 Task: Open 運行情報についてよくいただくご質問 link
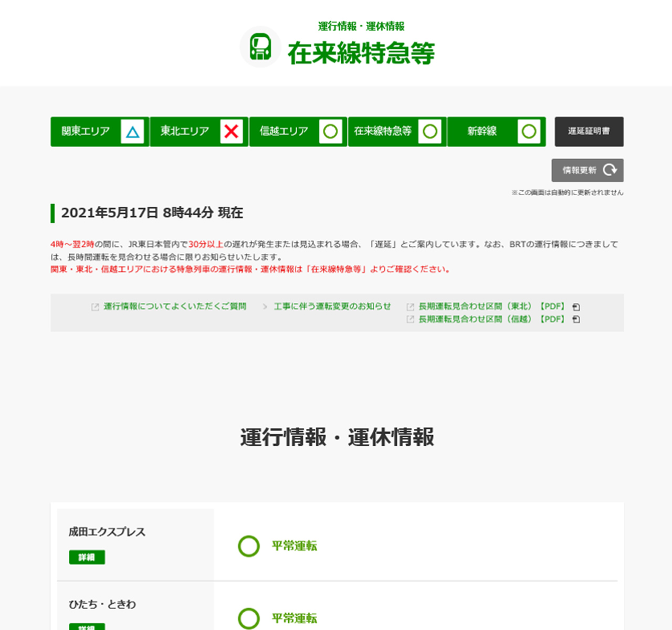[175, 307]
